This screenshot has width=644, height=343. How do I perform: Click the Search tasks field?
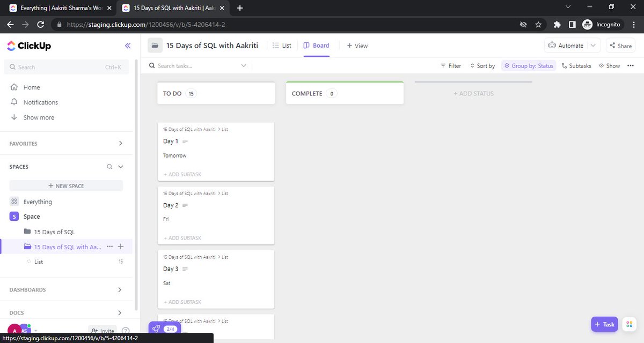[194, 66]
